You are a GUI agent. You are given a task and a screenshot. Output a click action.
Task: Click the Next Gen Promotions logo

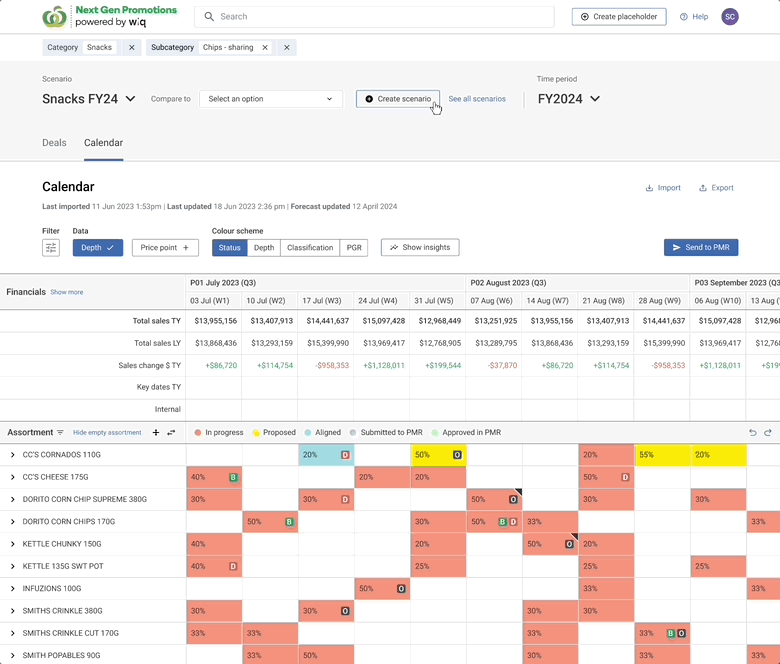[109, 16]
